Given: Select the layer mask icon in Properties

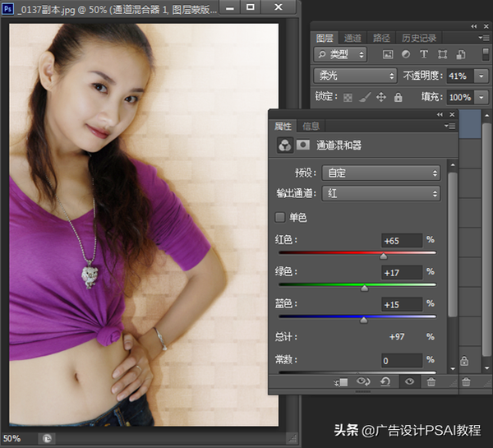Looking at the screenshot, I should pyautogui.click(x=303, y=145).
